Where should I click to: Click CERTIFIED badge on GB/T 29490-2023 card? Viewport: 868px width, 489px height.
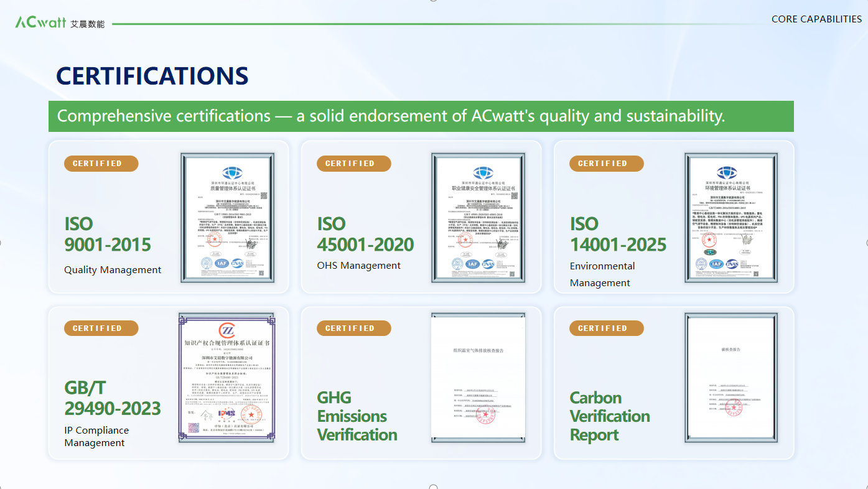coord(101,328)
